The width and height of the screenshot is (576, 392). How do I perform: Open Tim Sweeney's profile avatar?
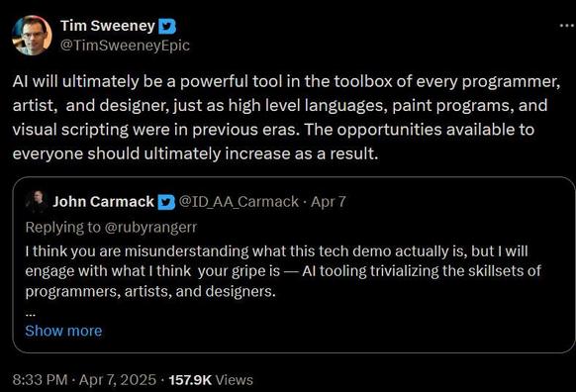coord(32,36)
